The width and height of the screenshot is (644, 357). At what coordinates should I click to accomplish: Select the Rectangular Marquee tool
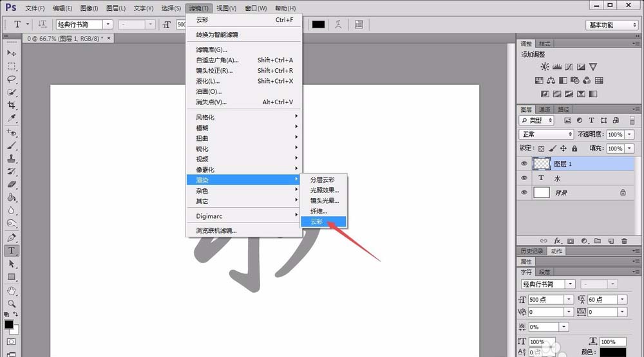click(12, 66)
